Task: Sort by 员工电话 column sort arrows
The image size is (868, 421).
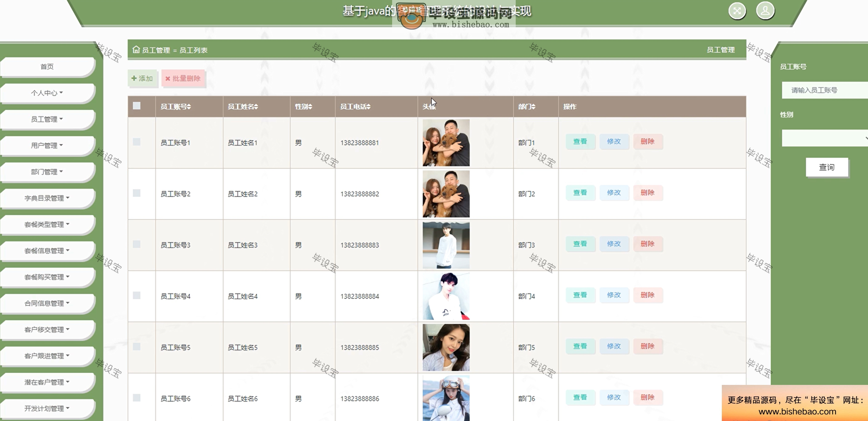Action: click(368, 107)
